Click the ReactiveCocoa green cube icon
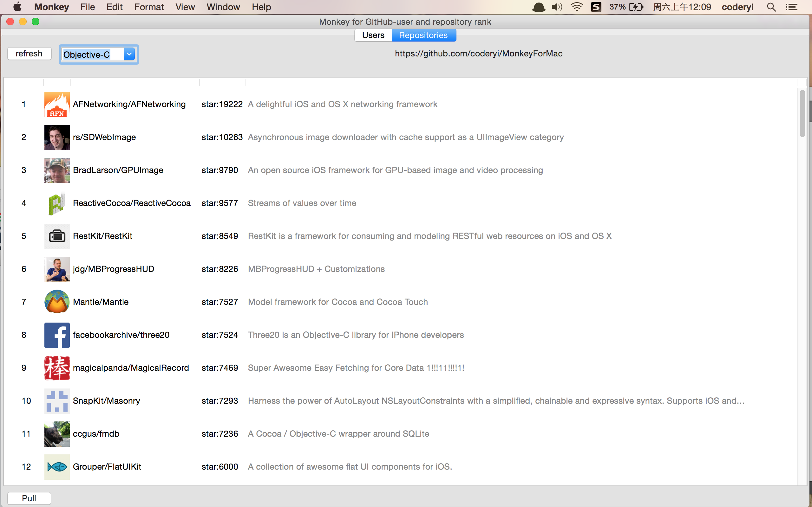 tap(57, 203)
